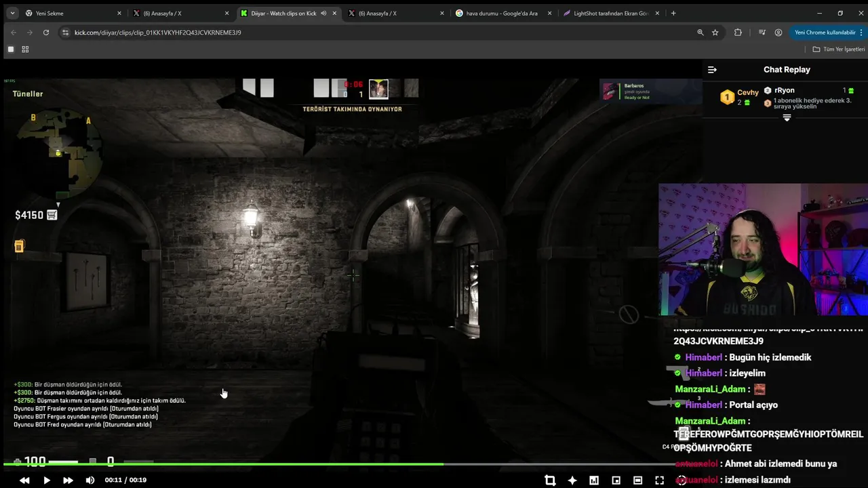Switch to theater mode icon

[x=637, y=480]
